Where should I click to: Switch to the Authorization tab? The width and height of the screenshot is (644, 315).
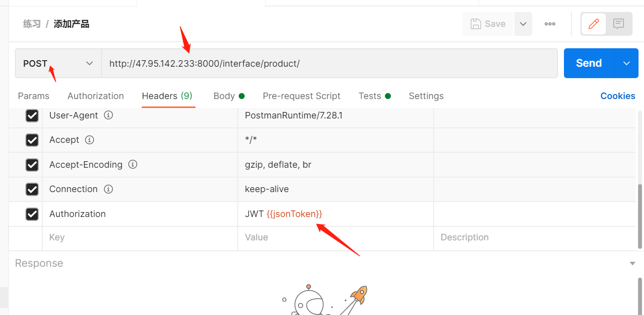click(95, 96)
